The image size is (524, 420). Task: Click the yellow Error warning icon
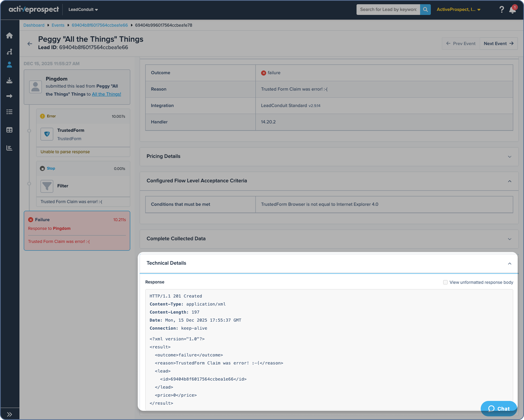[x=42, y=116]
